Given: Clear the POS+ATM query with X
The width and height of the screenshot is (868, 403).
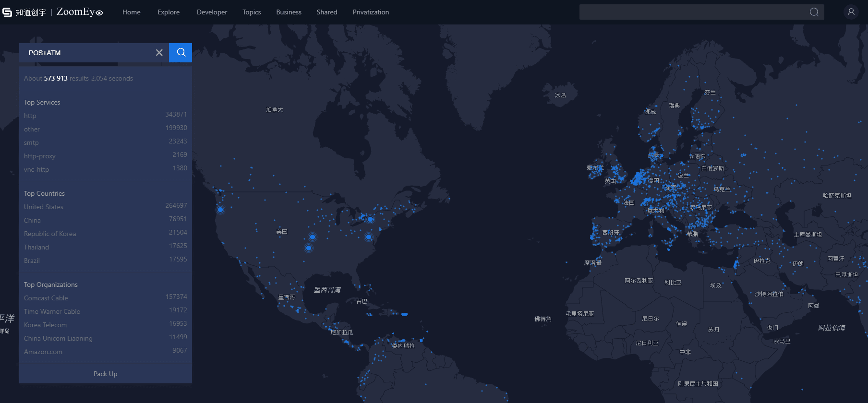Looking at the screenshot, I should point(159,53).
